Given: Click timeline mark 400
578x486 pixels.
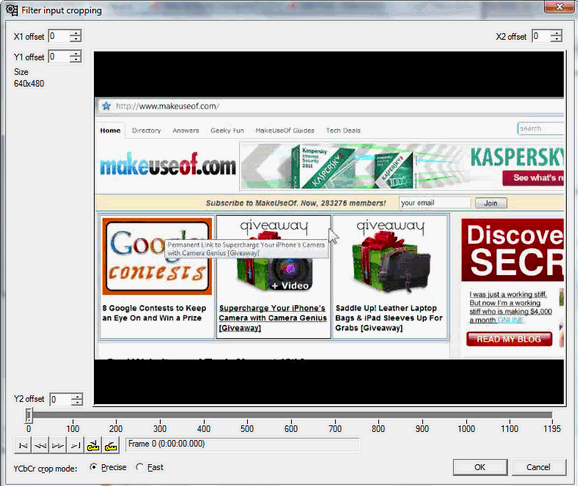Looking at the screenshot, I should [203, 428].
